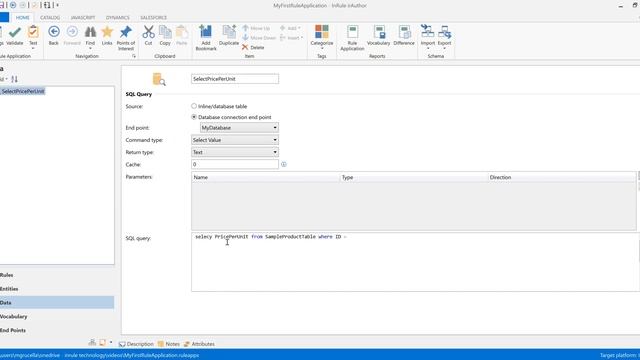This screenshot has width=640, height=360.
Task: Open Categorize tags menu
Action: (x=322, y=36)
